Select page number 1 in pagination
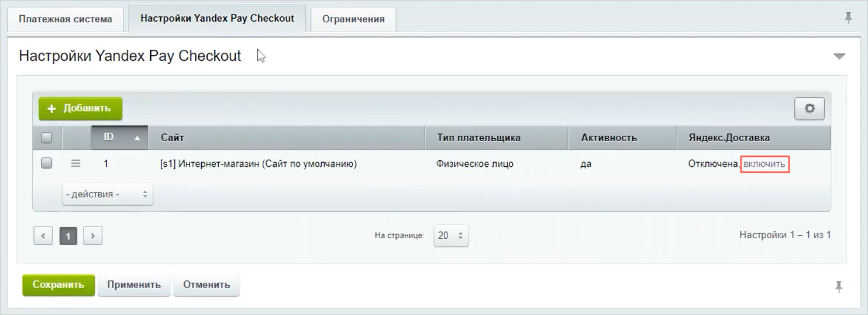The image size is (868, 315). pos(68,236)
